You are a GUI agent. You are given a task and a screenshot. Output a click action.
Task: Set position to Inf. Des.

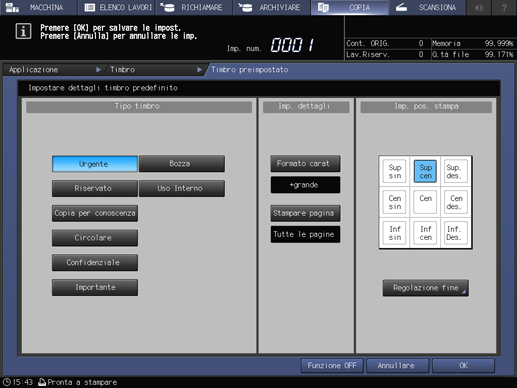pyautogui.click(x=456, y=233)
